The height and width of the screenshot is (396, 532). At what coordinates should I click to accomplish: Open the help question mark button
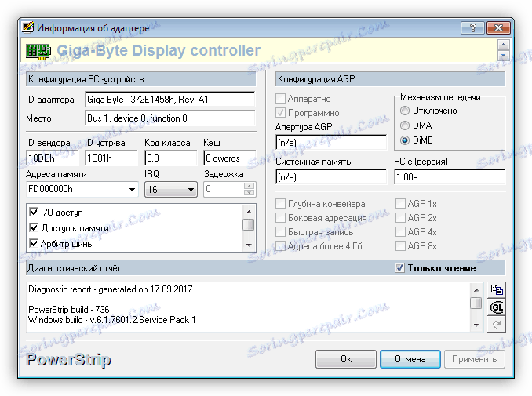pos(472,27)
